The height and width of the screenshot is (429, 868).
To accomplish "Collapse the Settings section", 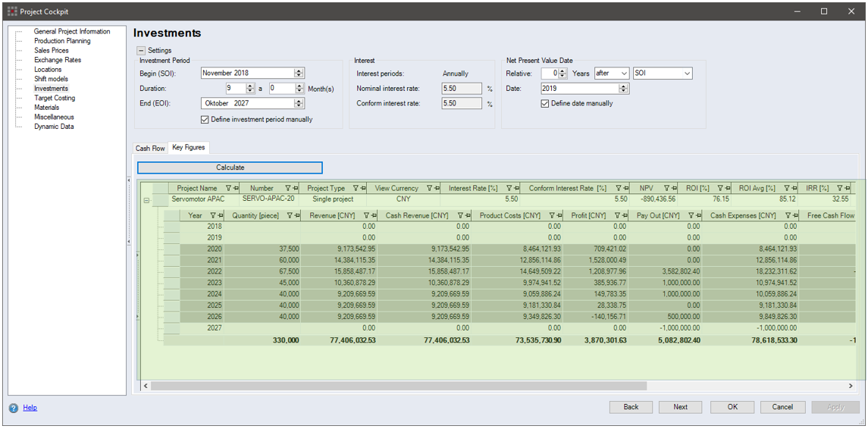I will coord(141,51).
